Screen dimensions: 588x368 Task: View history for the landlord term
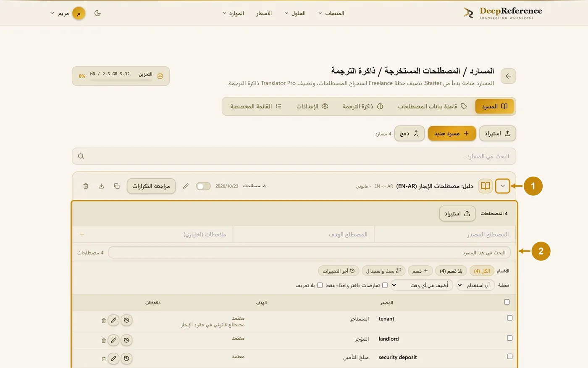[126, 340]
